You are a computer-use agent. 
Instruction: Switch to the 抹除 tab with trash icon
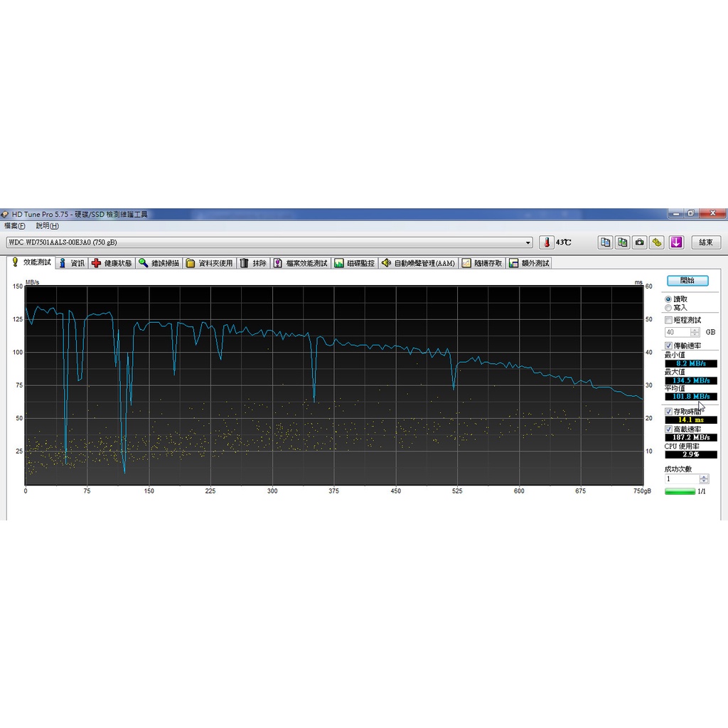(253, 263)
